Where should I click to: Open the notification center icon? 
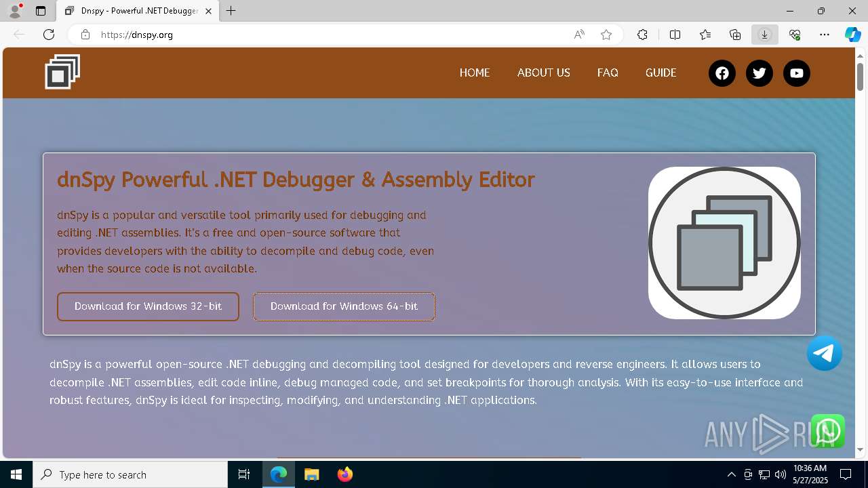coord(846,474)
